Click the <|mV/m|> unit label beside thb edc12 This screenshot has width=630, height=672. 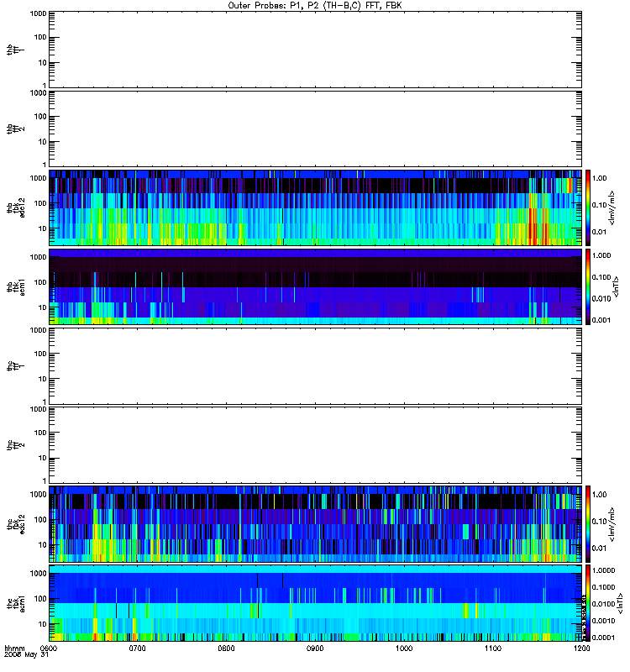[x=612, y=208]
